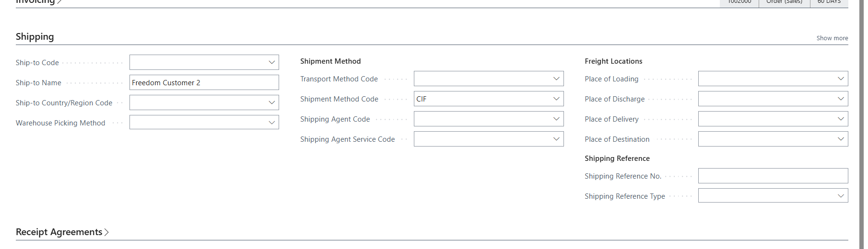Image resolution: width=868 pixels, height=249 pixels.
Task: Collapse the Shipping section header
Action: pyautogui.click(x=35, y=37)
